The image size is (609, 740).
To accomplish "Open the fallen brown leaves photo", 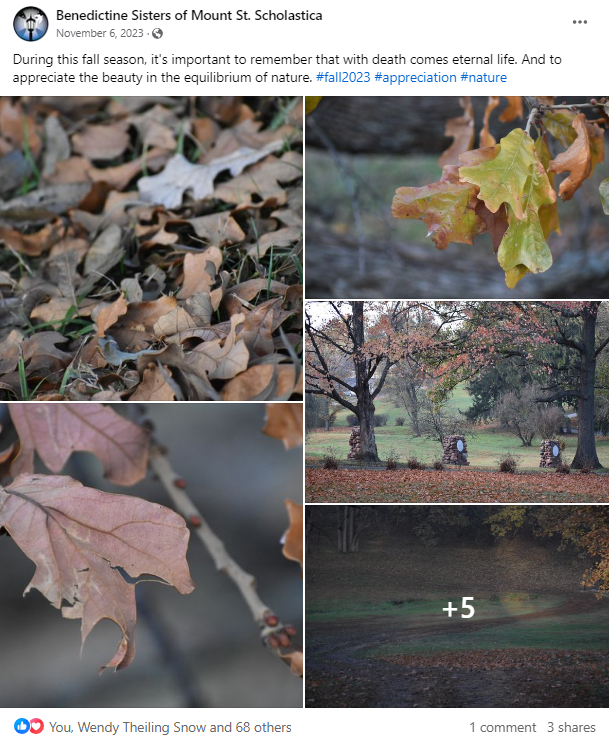I will point(151,249).
